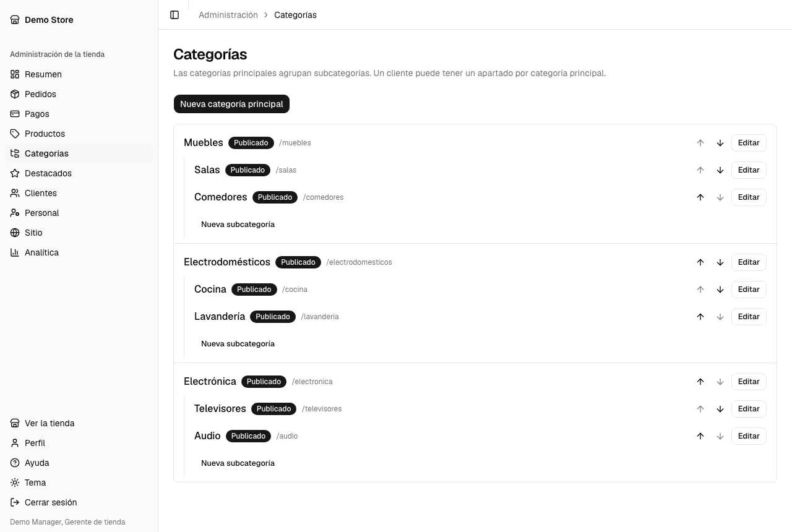Move Salas subcategory down
Screen dimensions: 792x532
point(720,170)
